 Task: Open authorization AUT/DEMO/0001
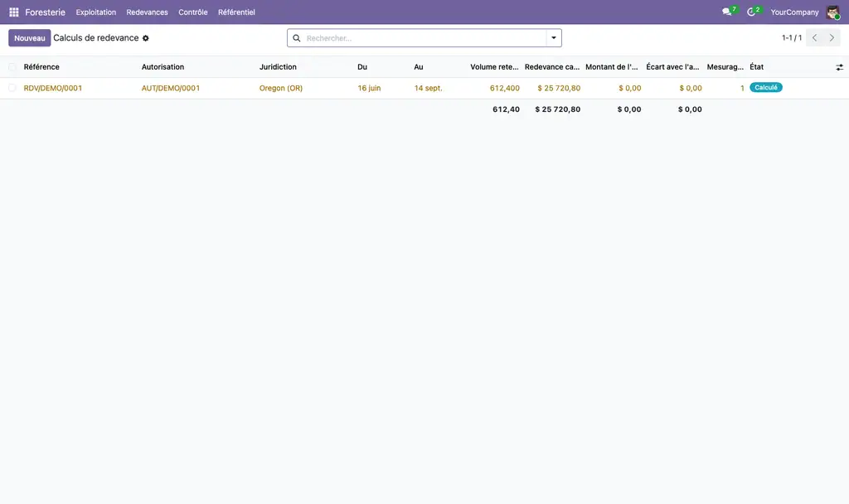(x=171, y=88)
